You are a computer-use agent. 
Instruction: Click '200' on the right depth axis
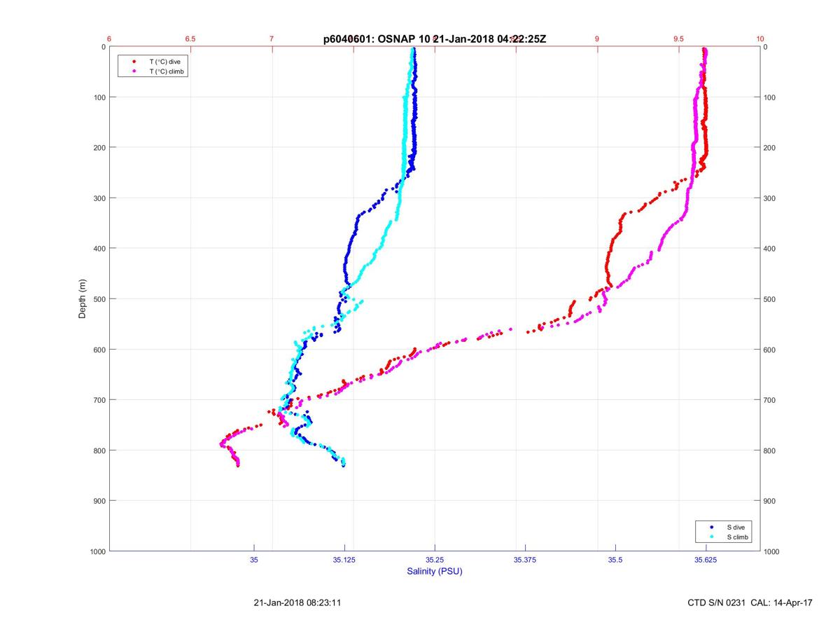[770, 148]
